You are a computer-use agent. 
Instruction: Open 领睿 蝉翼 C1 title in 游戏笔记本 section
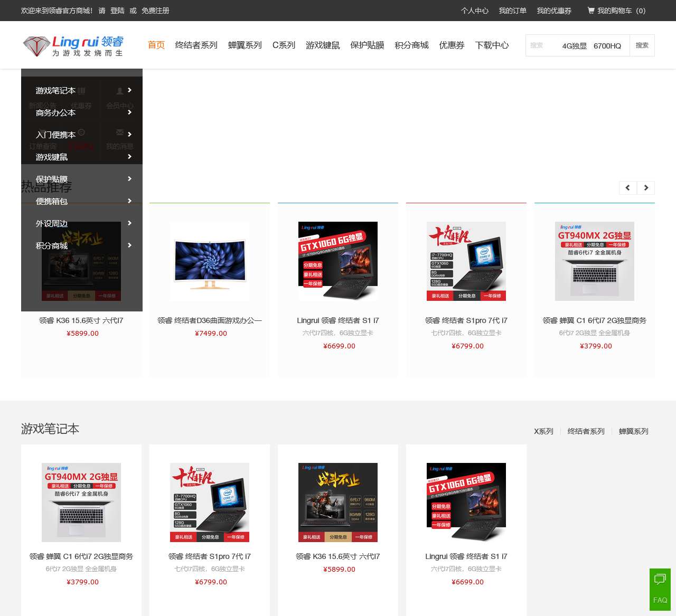[81, 556]
